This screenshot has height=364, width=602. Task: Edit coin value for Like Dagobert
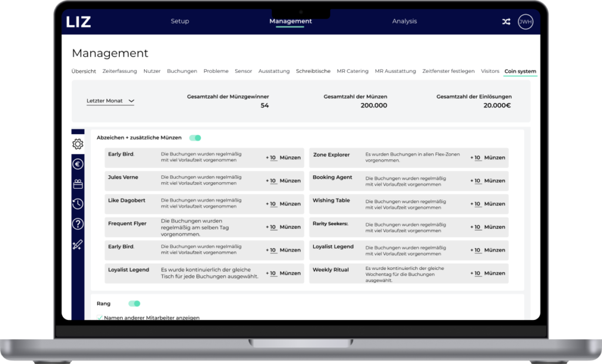273,204
